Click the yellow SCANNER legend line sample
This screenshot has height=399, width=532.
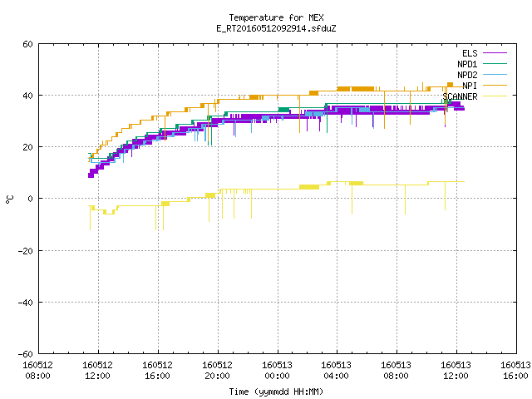tap(495, 96)
